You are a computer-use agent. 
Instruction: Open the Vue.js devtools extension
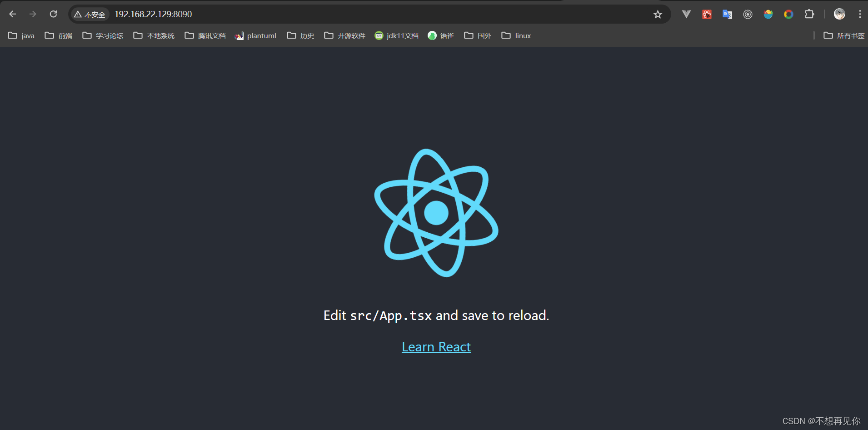click(686, 14)
